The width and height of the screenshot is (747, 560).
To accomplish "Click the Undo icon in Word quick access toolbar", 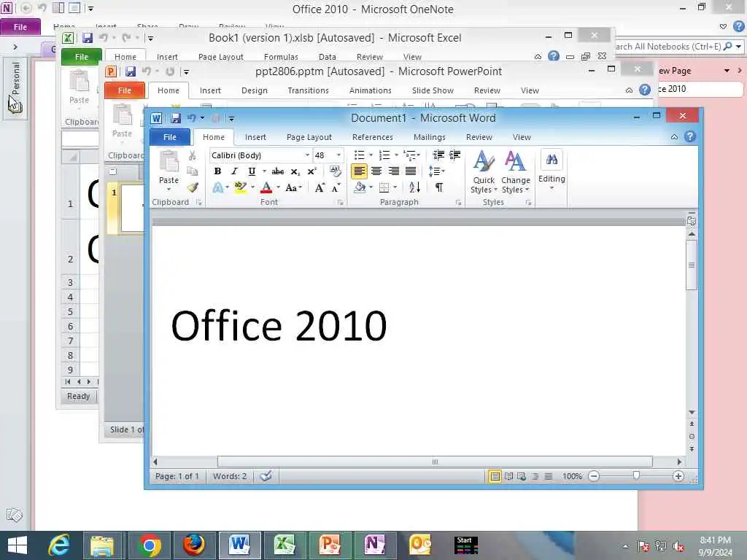I will 192,117.
